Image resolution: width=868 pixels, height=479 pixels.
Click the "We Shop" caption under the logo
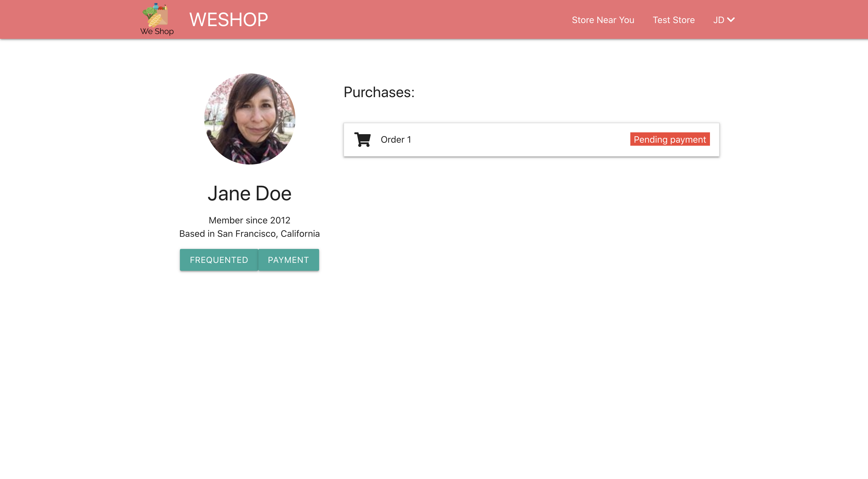pyautogui.click(x=157, y=31)
